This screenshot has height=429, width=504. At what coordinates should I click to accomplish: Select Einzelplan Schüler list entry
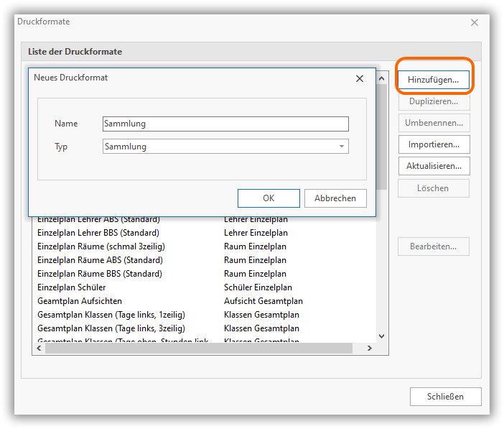click(x=71, y=287)
